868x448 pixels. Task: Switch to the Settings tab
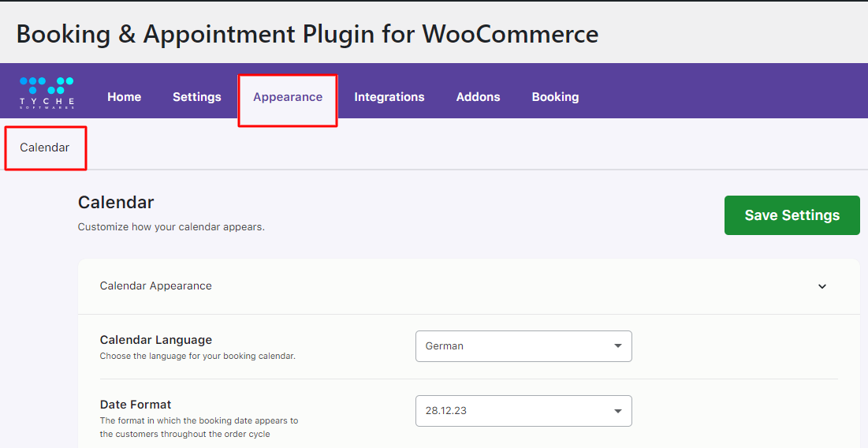(197, 97)
